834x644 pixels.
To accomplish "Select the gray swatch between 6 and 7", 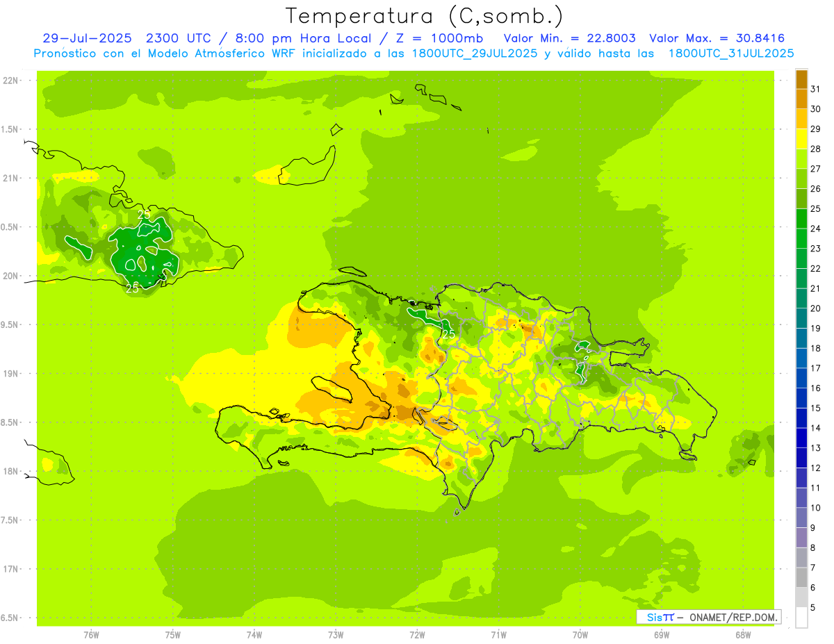I will tap(801, 578).
